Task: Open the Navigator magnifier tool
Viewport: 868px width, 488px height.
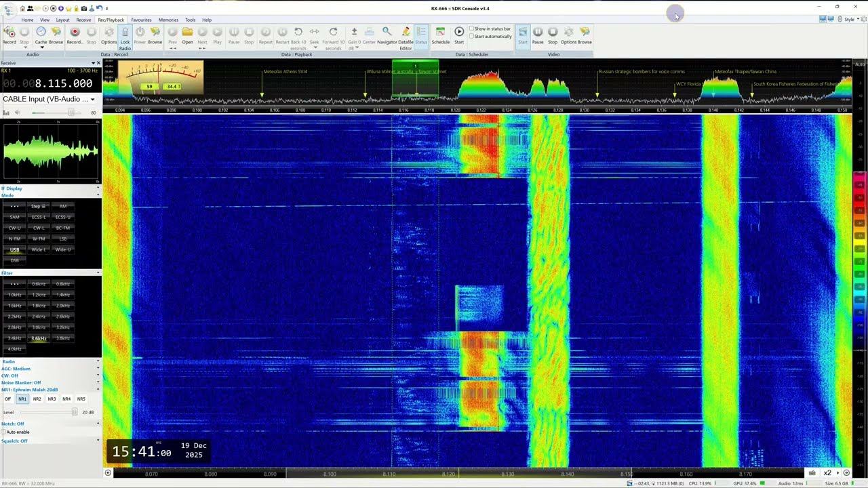Action: pos(387,35)
